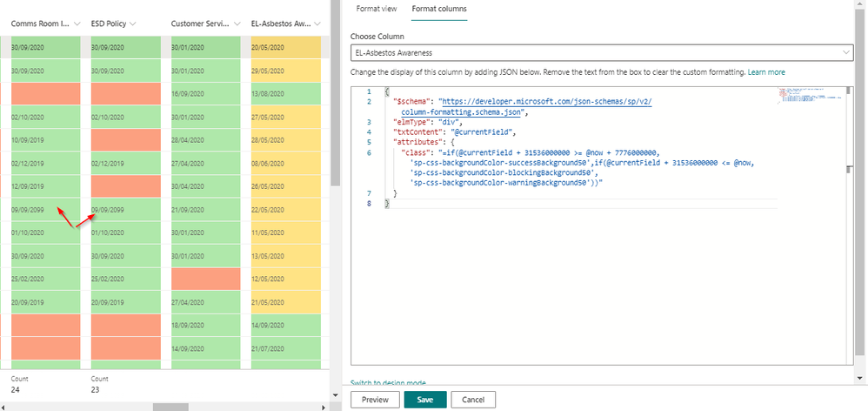Select the 18/09/2020 Customer Service cell
The height and width of the screenshot is (411, 868).
206,325
